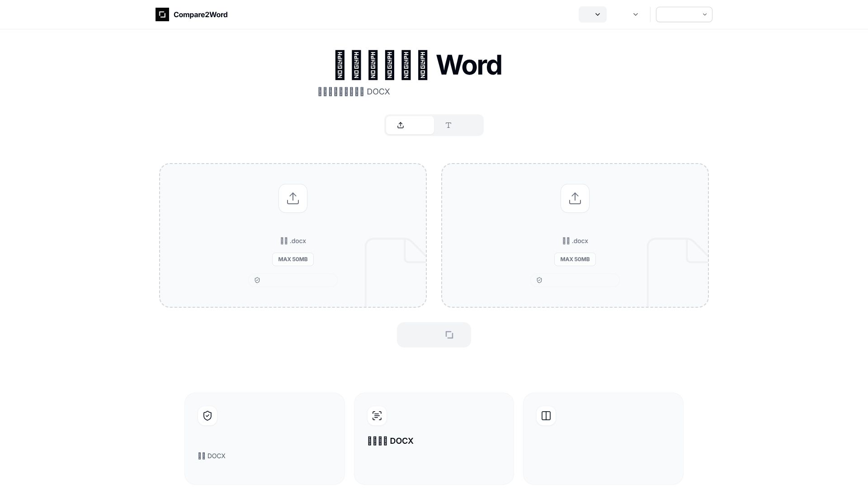Viewport: 868px width, 488px height.
Task: Click the left upload arrow icon
Action: point(293,198)
